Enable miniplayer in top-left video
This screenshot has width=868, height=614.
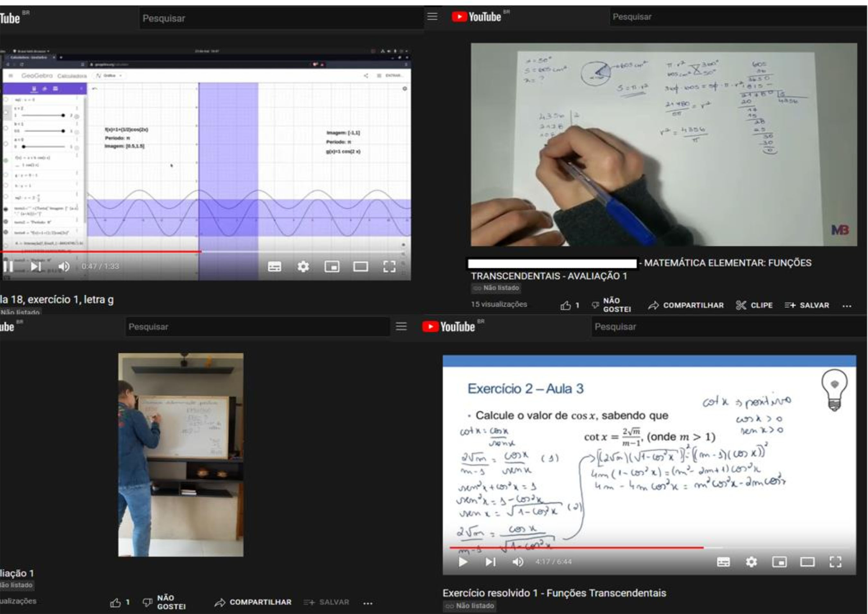click(331, 267)
